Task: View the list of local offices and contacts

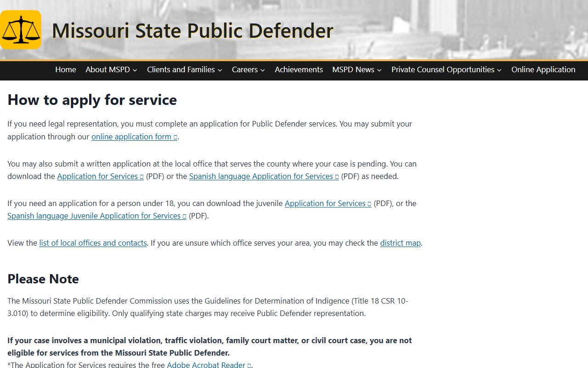Action: [x=93, y=243]
